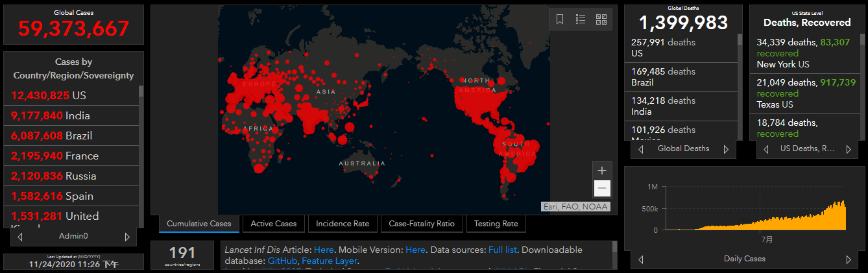Click right arrow beside US Deaths panel
Image resolution: width=868 pixels, height=273 pixels.
coord(848,149)
